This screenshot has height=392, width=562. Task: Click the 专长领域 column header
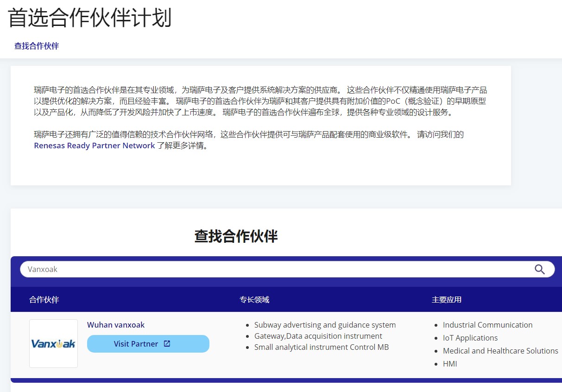click(x=254, y=299)
